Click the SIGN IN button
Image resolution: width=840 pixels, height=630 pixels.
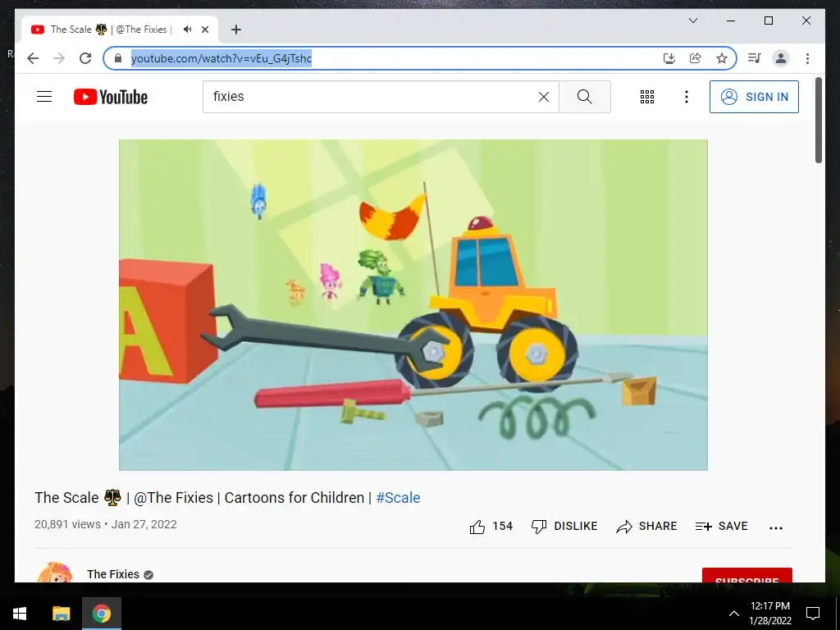click(x=755, y=97)
